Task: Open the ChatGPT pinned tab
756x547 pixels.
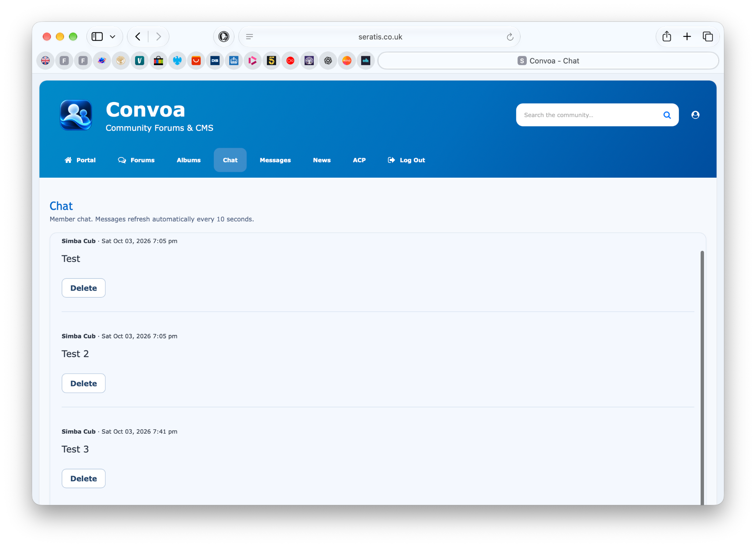Action: [328, 61]
